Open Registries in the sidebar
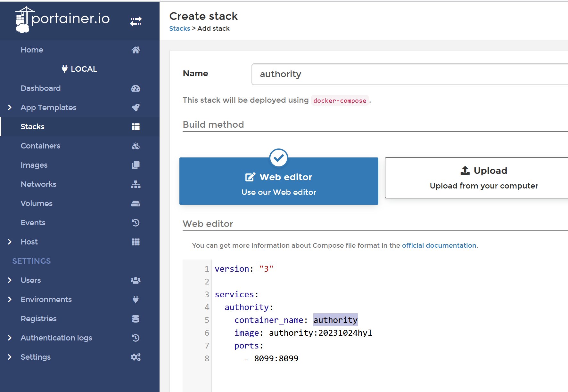Viewport: 568px width, 392px height. pos(80,319)
